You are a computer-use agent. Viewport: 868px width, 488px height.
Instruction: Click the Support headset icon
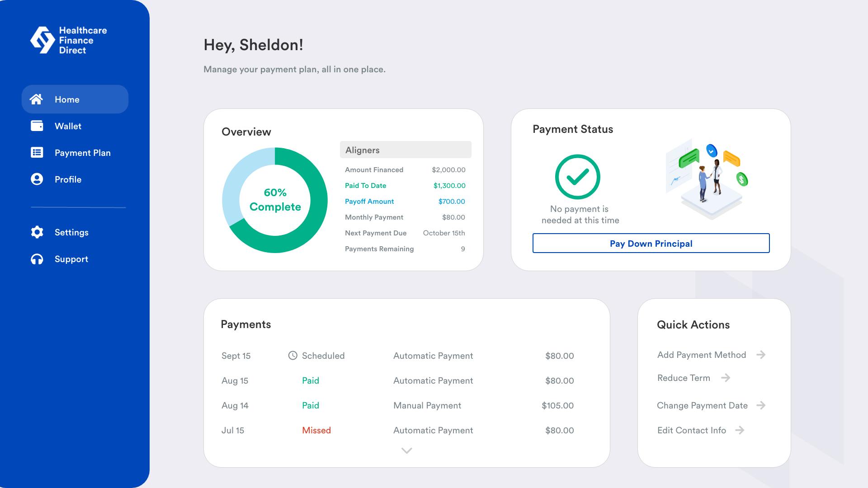(x=37, y=259)
